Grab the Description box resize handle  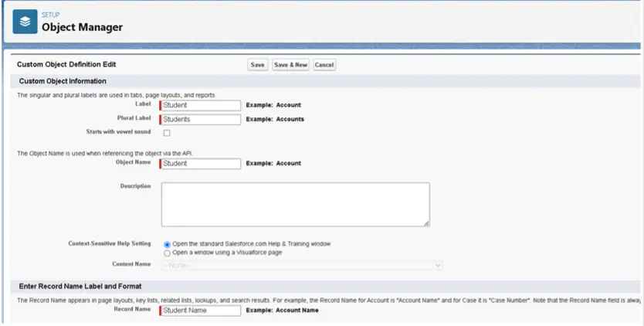tap(426, 223)
